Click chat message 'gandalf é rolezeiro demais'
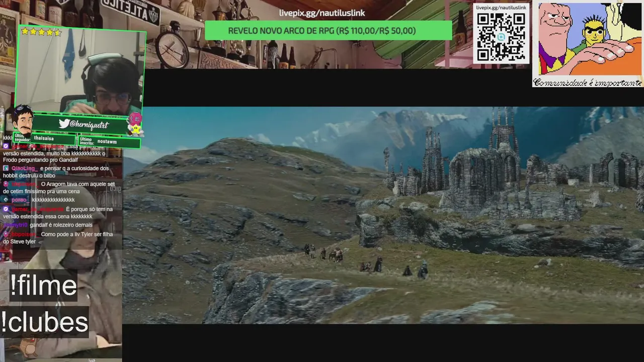644x362 pixels. (61, 225)
